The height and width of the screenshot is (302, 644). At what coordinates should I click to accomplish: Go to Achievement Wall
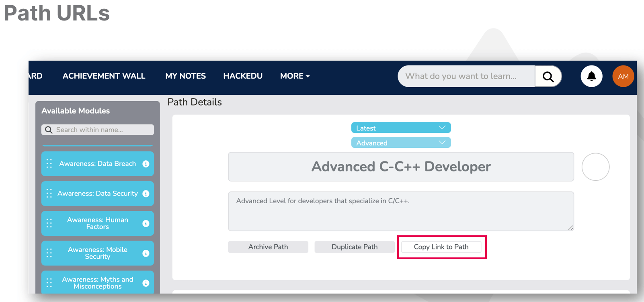(104, 76)
